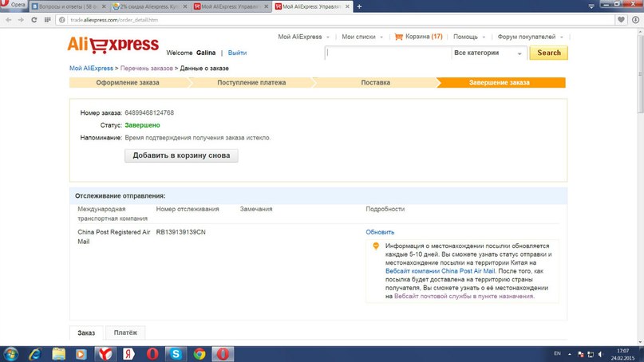Click 'Поставка' progress step
Screen dimensions: 644x362
click(375, 82)
